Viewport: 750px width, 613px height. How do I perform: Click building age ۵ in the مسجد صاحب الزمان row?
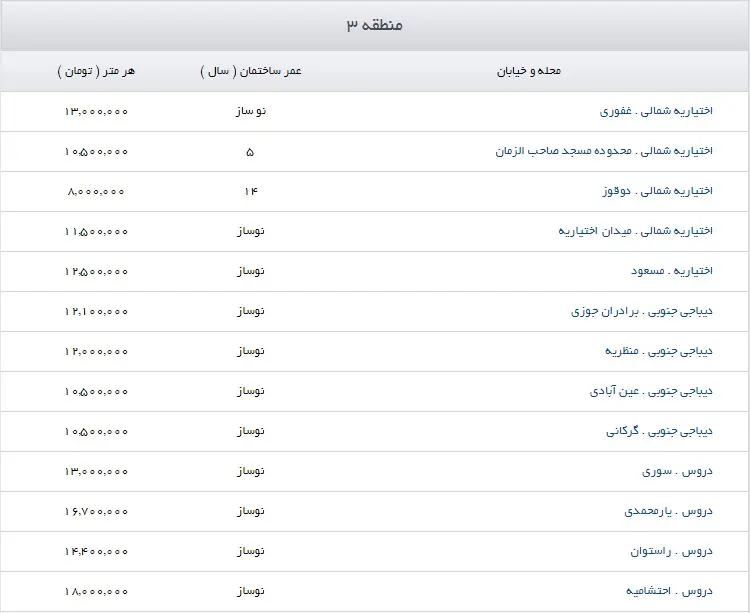click(250, 151)
